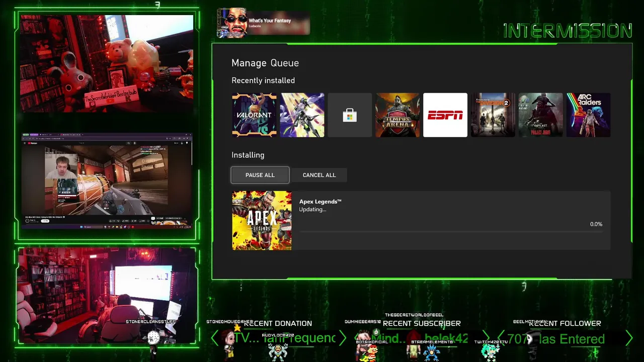This screenshot has width=644, height=362.
Task: Click the What's Your Fantasy song title
Action: coord(270,21)
